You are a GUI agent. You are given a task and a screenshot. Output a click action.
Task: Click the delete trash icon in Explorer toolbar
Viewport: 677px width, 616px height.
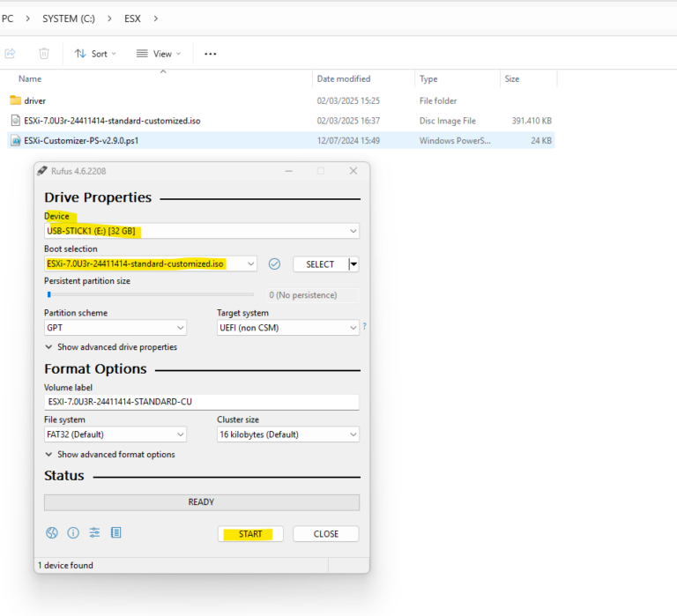(44, 54)
